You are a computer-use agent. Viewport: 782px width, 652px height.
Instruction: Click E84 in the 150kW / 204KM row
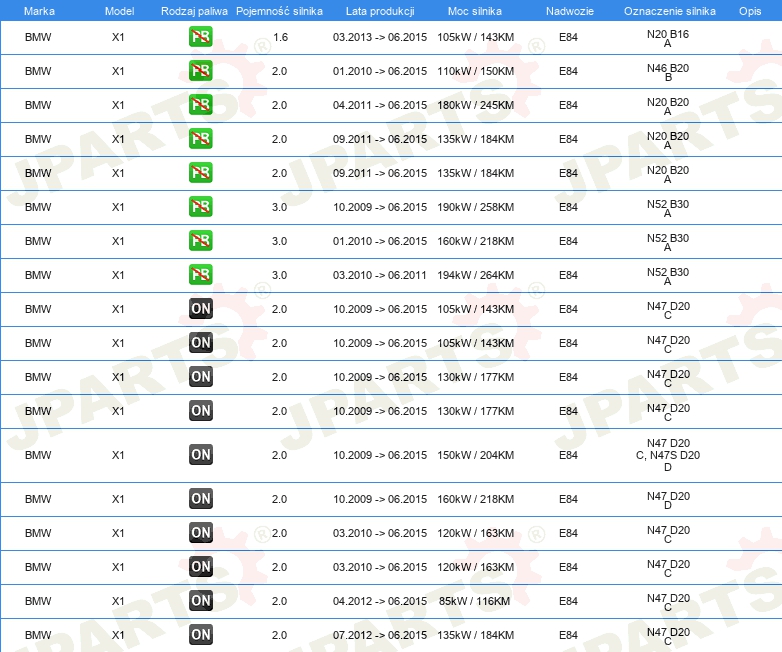(568, 455)
